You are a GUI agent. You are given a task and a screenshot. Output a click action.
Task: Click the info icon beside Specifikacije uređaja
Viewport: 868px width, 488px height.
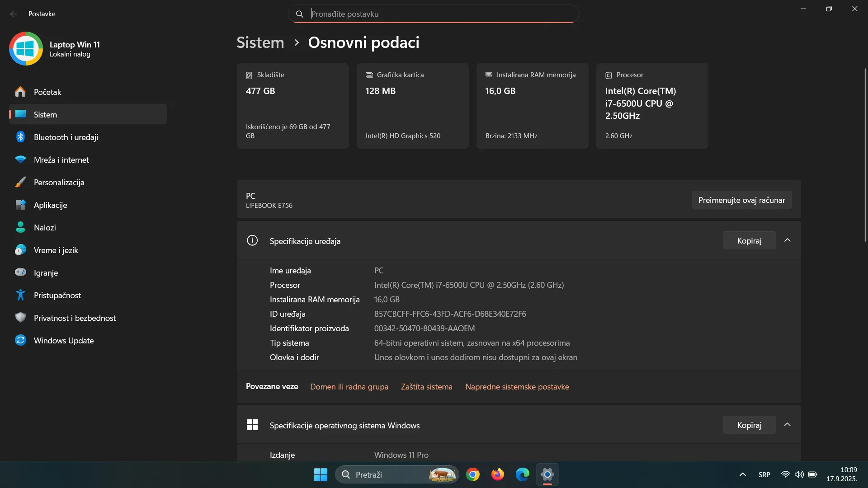pyautogui.click(x=252, y=240)
